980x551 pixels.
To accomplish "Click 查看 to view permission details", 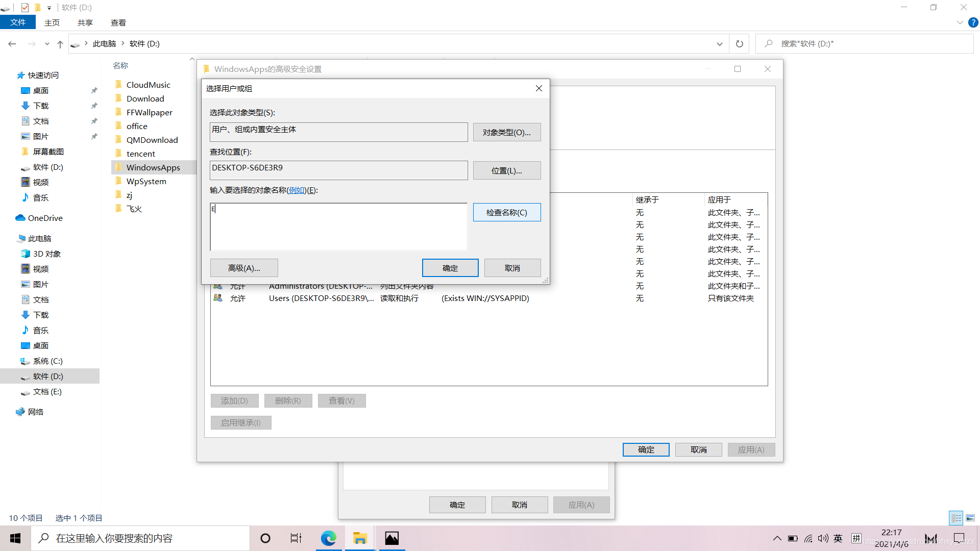I will tap(341, 400).
